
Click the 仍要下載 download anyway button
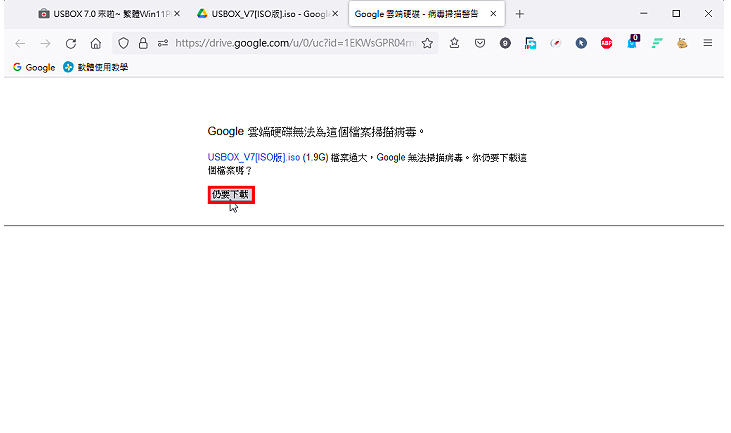tap(231, 195)
